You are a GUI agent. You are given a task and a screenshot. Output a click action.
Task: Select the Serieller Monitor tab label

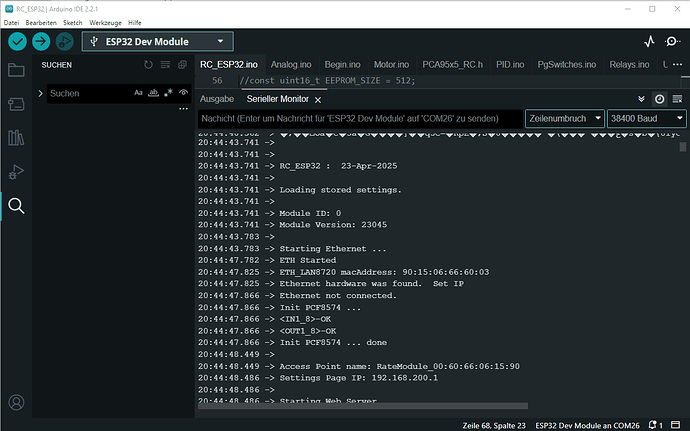pos(278,99)
